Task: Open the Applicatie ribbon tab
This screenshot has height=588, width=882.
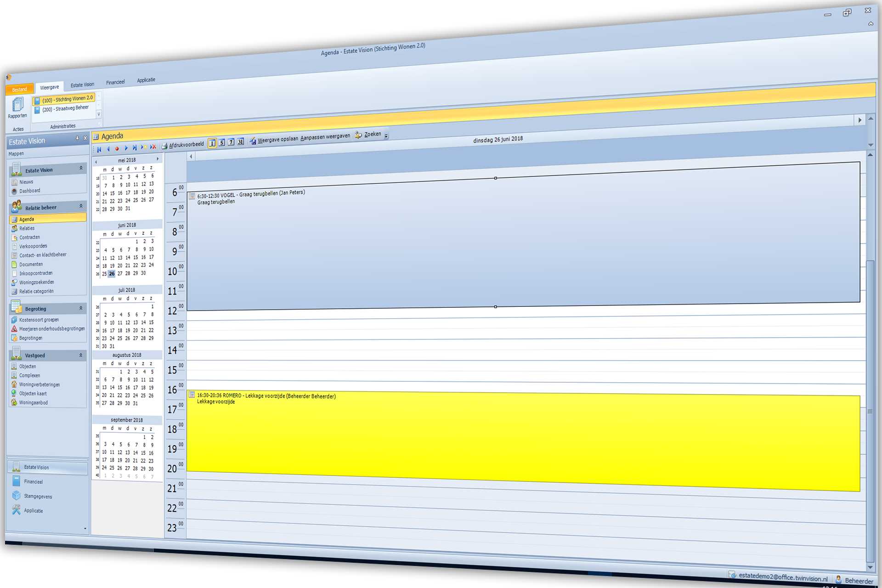Action: point(146,80)
